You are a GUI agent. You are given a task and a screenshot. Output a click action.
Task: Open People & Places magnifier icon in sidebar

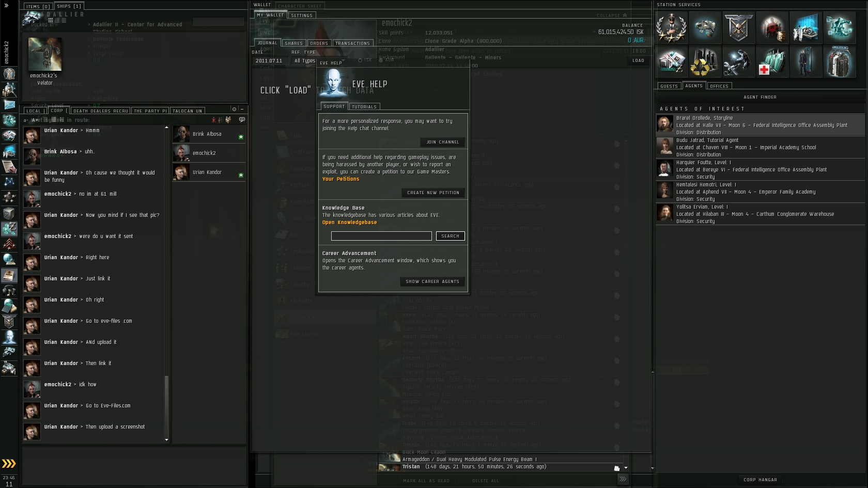tap(9, 89)
